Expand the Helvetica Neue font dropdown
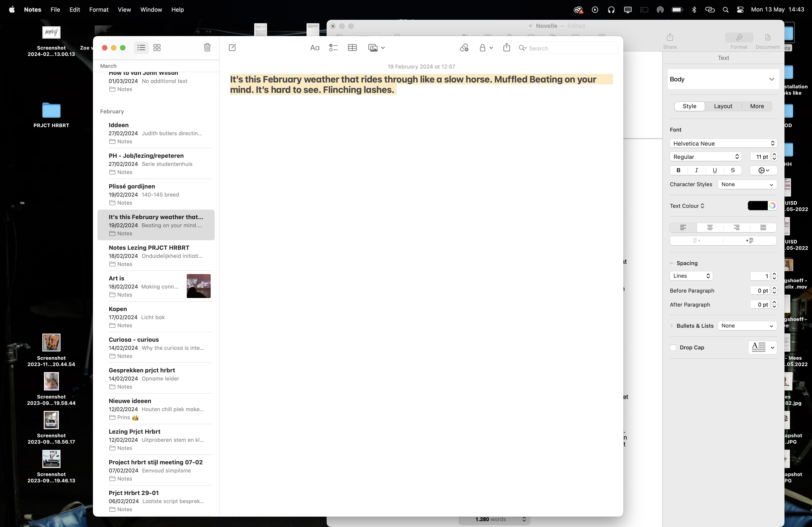The height and width of the screenshot is (527, 812). (723, 144)
